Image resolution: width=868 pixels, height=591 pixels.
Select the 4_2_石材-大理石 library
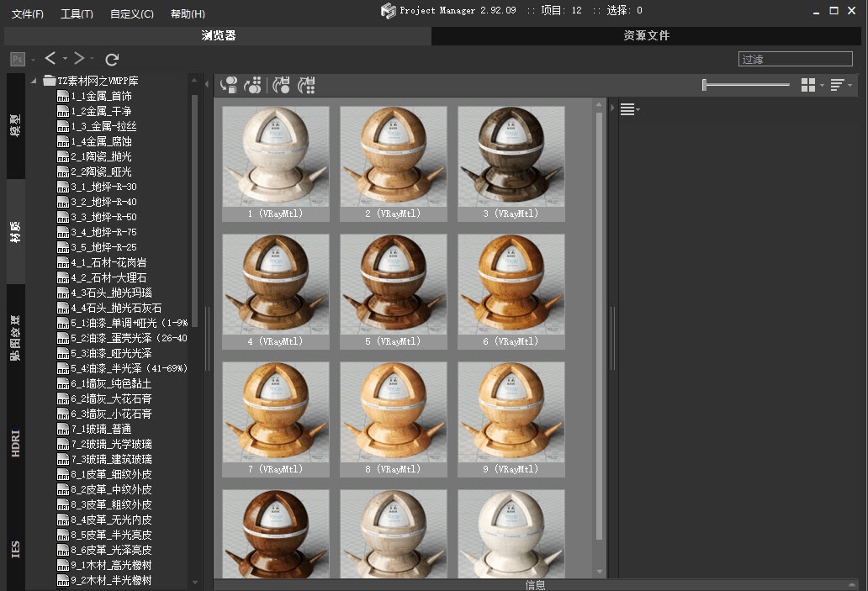click(x=108, y=277)
